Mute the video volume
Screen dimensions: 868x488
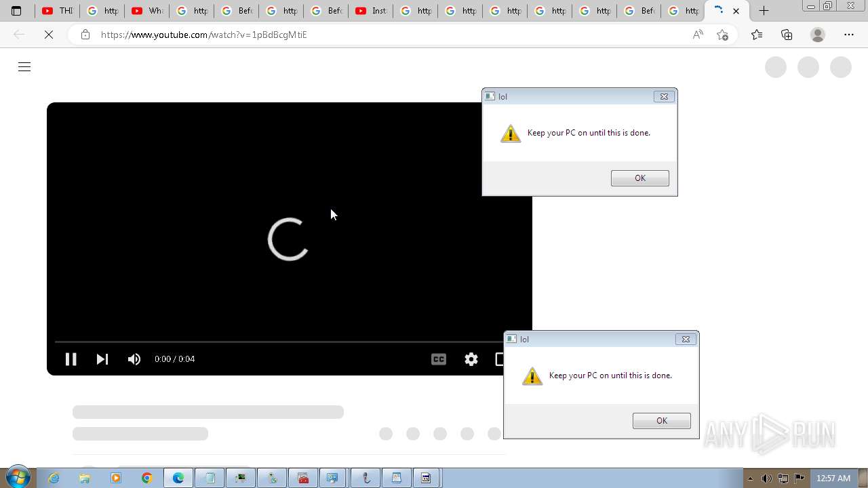134,359
